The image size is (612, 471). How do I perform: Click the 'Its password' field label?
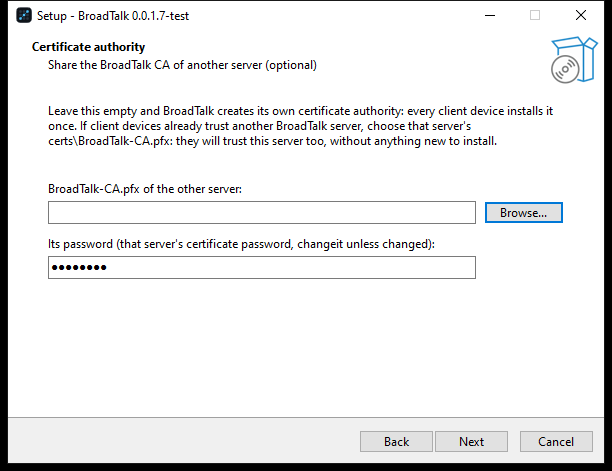[x=241, y=244]
